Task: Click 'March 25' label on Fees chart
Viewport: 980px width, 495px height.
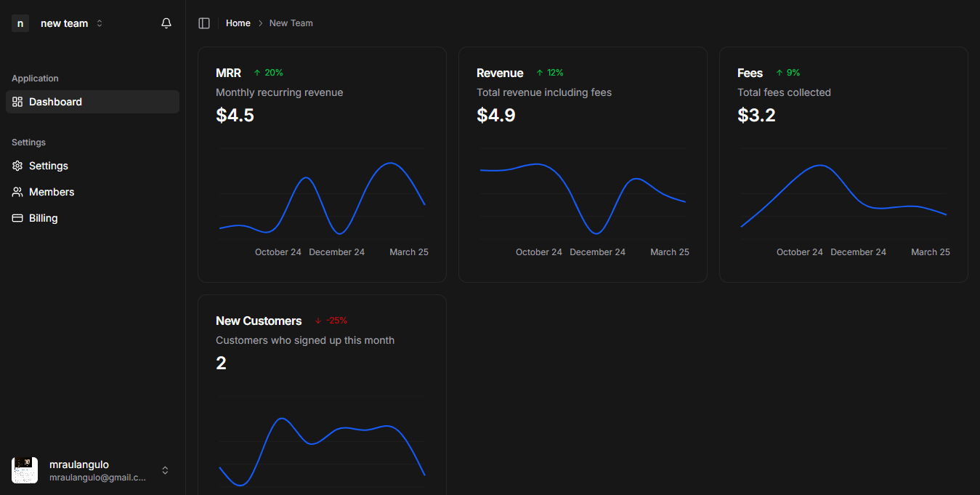Action: [x=931, y=252]
